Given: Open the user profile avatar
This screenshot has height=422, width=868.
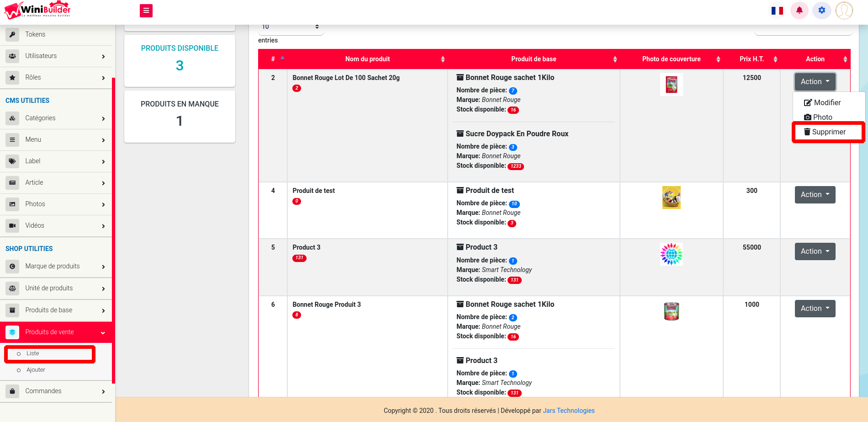Looking at the screenshot, I should 844,10.
